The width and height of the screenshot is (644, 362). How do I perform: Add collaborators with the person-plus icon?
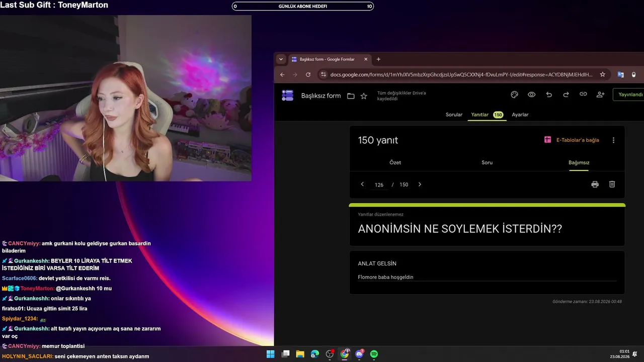click(x=600, y=95)
